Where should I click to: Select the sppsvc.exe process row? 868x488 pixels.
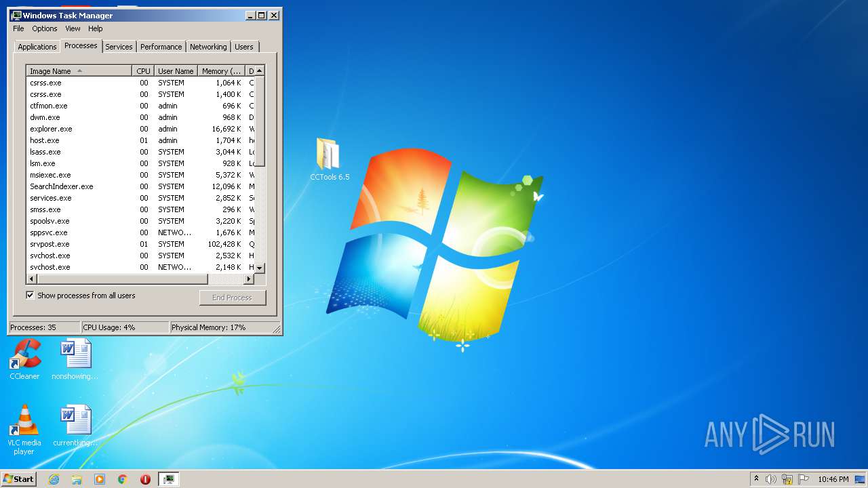pos(140,232)
